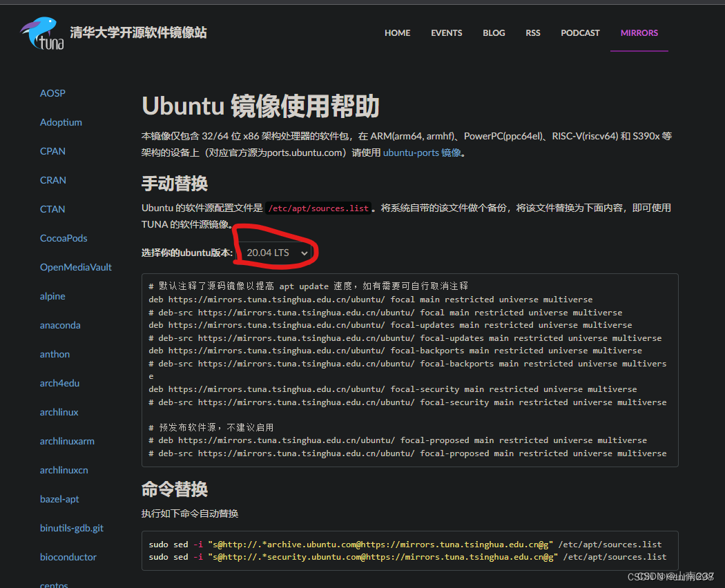
Task: Click the 手动替换 section heading
Action: (x=174, y=184)
